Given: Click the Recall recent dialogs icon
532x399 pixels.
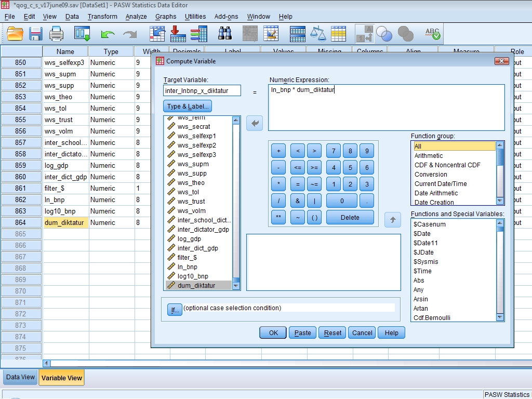Looking at the screenshot, I should click(82, 34).
